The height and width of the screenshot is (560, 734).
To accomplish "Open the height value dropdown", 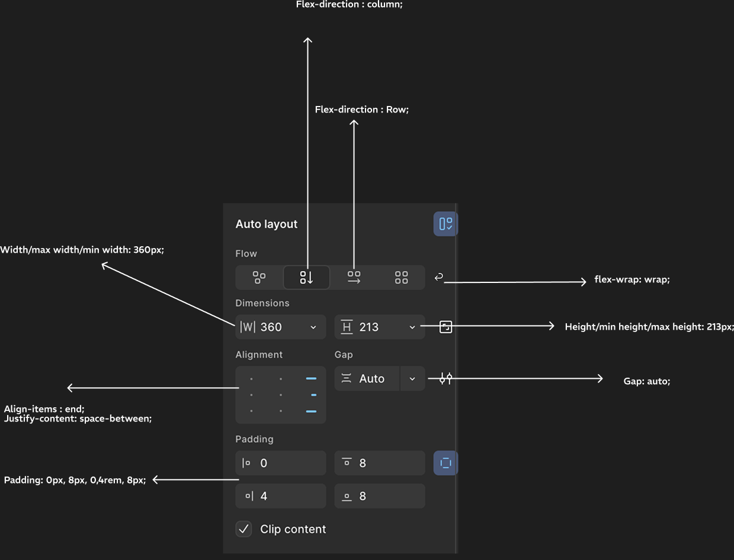I will pyautogui.click(x=412, y=327).
